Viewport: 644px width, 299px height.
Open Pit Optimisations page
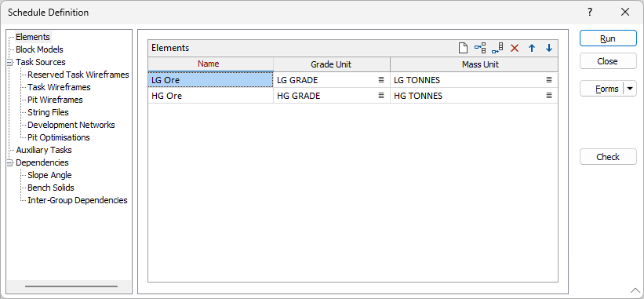[x=58, y=137]
